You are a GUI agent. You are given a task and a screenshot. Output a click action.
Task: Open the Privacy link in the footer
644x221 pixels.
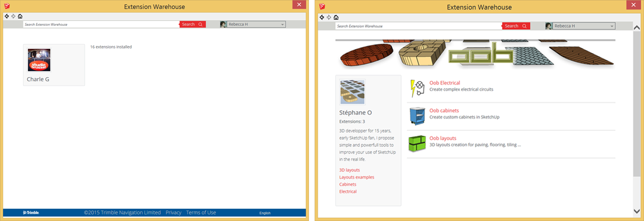pos(173,212)
